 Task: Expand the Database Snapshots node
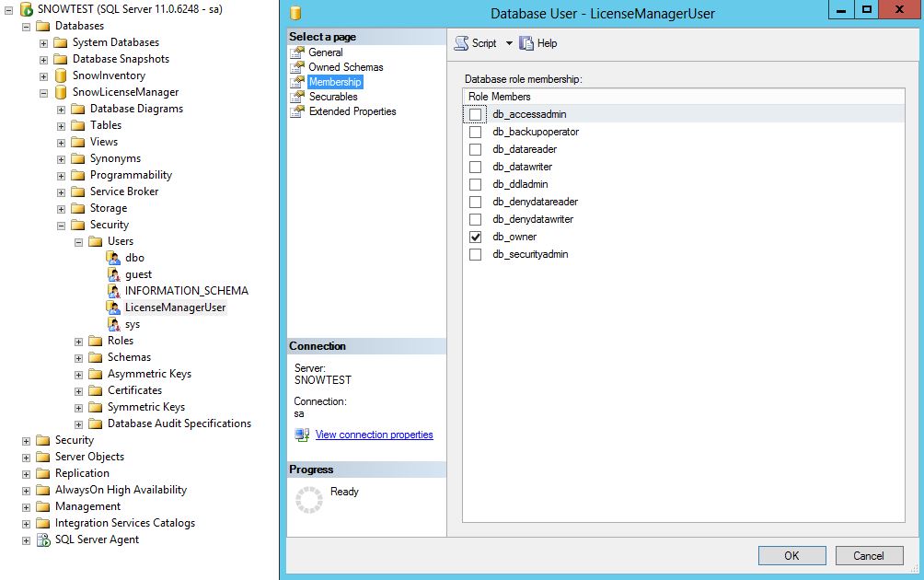pos(43,60)
